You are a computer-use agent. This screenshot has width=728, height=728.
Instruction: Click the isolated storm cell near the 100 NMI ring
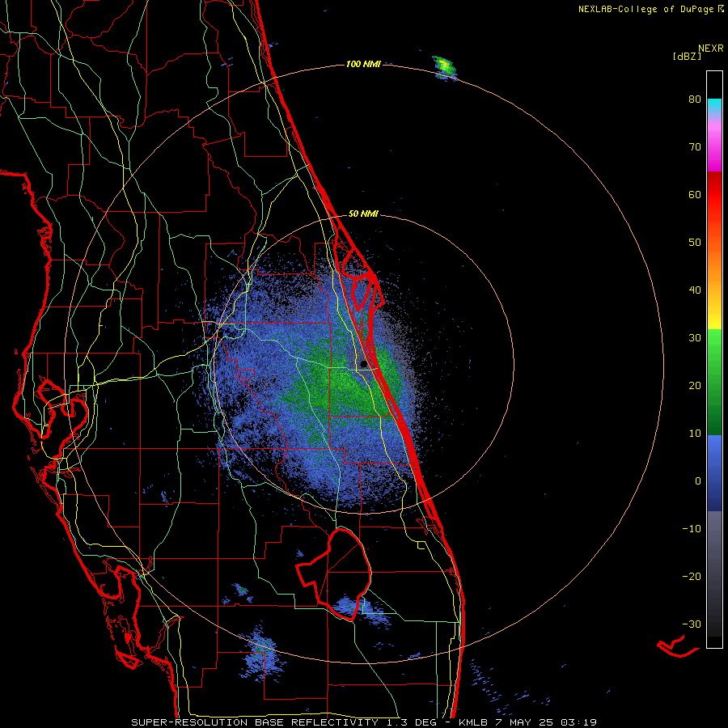point(444,67)
